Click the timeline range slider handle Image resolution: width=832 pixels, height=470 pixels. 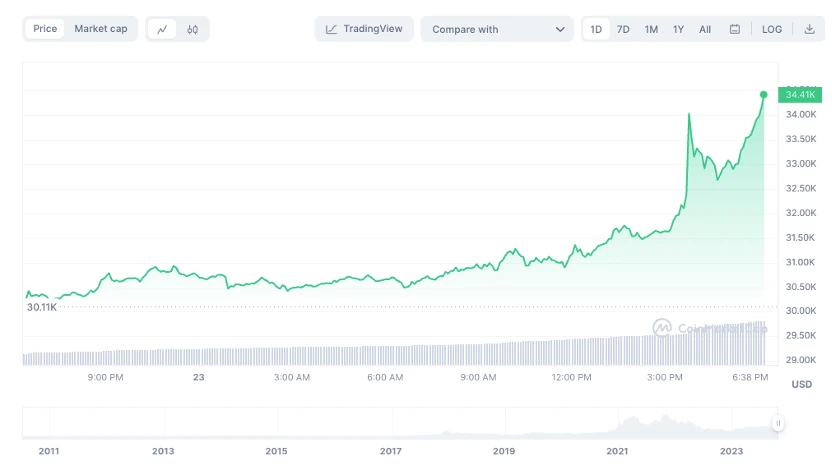click(777, 424)
